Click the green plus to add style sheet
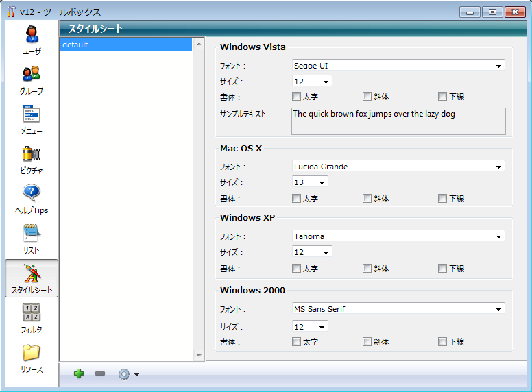The image size is (532, 392). pyautogui.click(x=79, y=373)
